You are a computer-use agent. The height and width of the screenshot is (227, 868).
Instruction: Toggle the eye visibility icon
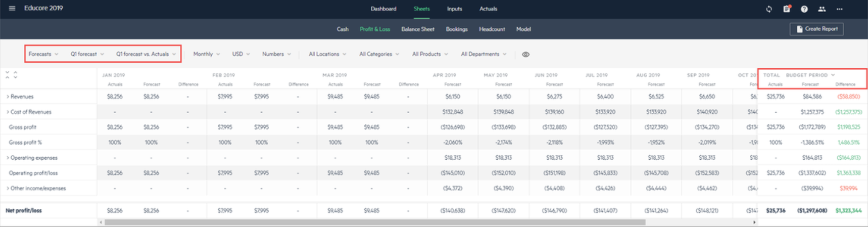point(525,54)
